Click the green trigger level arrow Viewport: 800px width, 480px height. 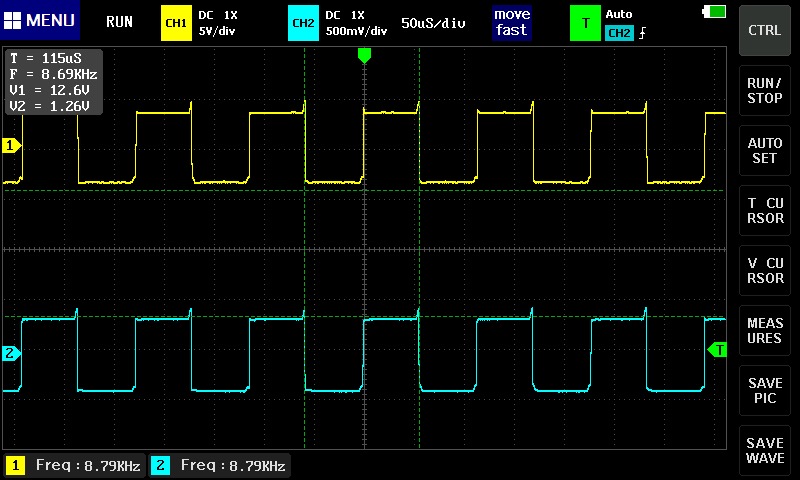(717, 349)
